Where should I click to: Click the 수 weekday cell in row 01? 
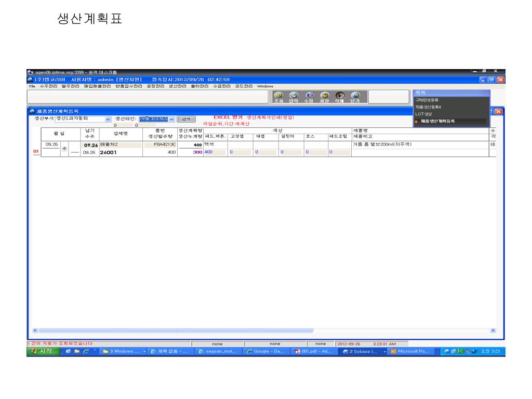point(64,149)
